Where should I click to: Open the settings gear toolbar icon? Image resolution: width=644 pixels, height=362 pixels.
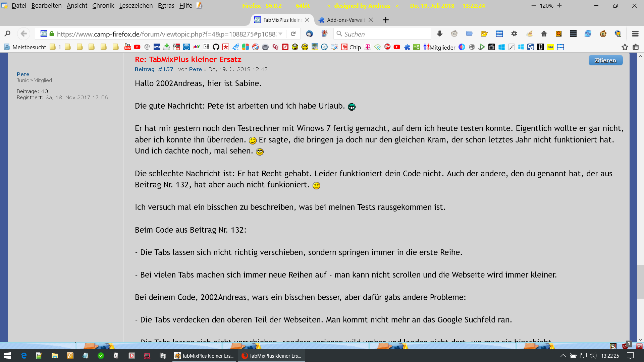click(x=514, y=34)
